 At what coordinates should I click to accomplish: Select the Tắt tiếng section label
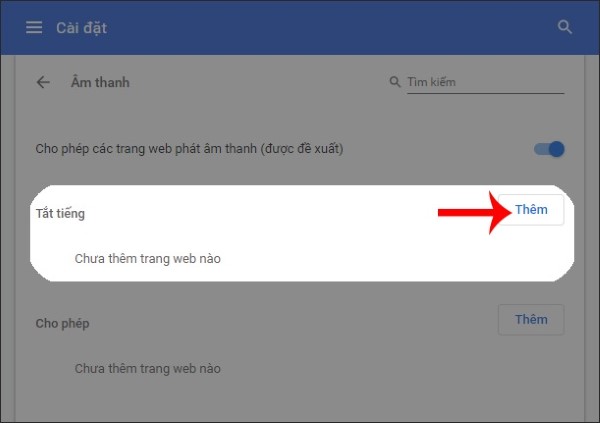click(x=60, y=214)
